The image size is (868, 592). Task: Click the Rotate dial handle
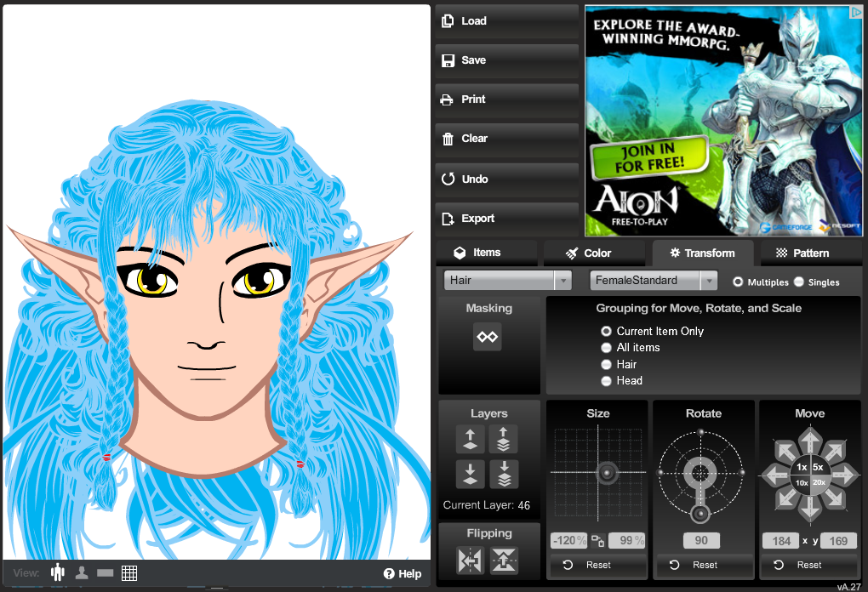[x=700, y=514]
